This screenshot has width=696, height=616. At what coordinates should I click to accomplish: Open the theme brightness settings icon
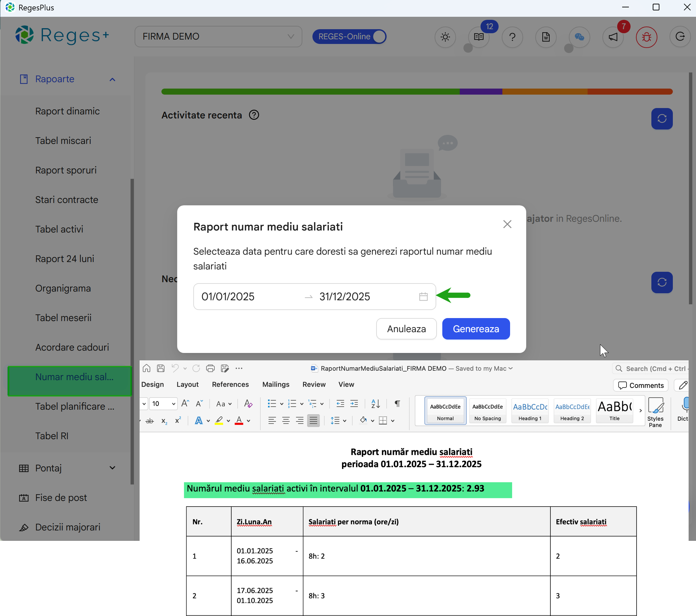pos(445,37)
